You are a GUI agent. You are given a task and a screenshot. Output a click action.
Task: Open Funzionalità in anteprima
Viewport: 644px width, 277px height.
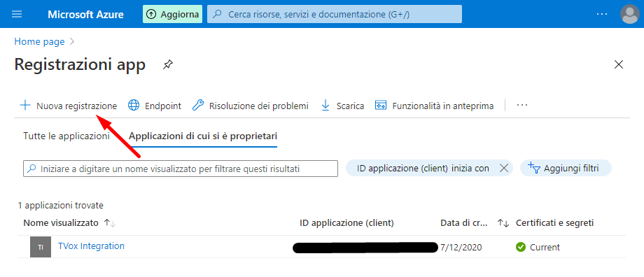[x=434, y=106]
